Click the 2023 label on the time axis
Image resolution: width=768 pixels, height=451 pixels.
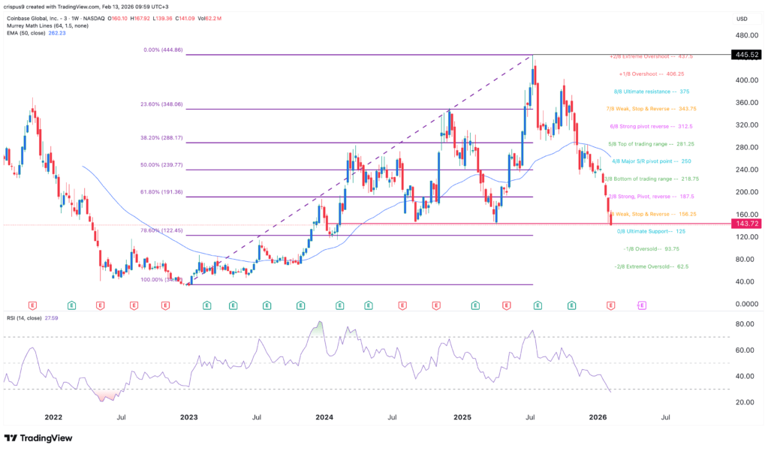[x=189, y=418]
